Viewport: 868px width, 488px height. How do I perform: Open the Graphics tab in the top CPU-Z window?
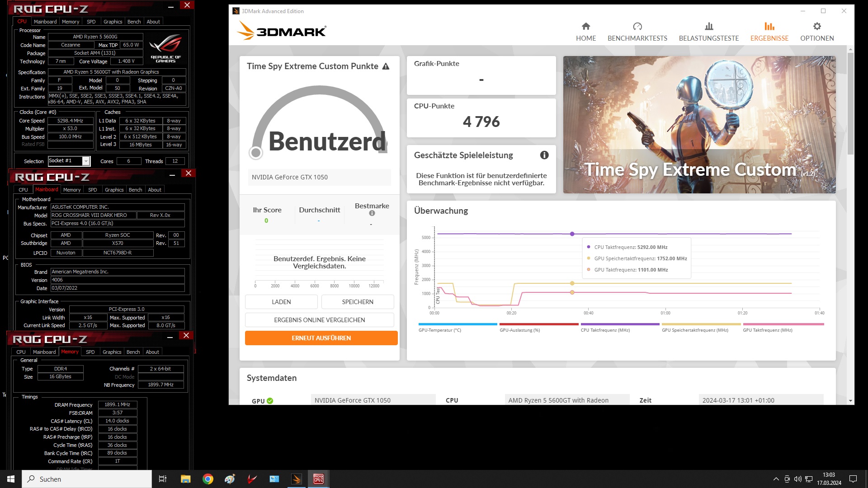[x=113, y=22]
